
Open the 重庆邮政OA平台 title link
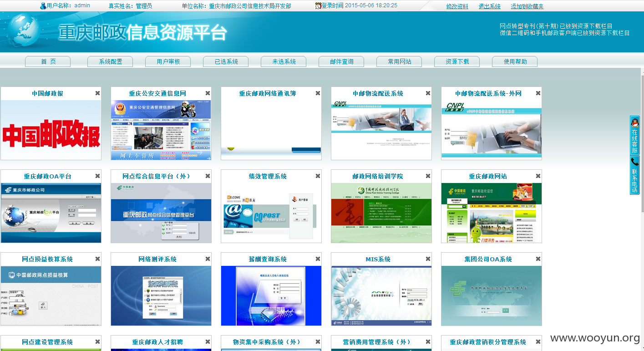click(47, 176)
